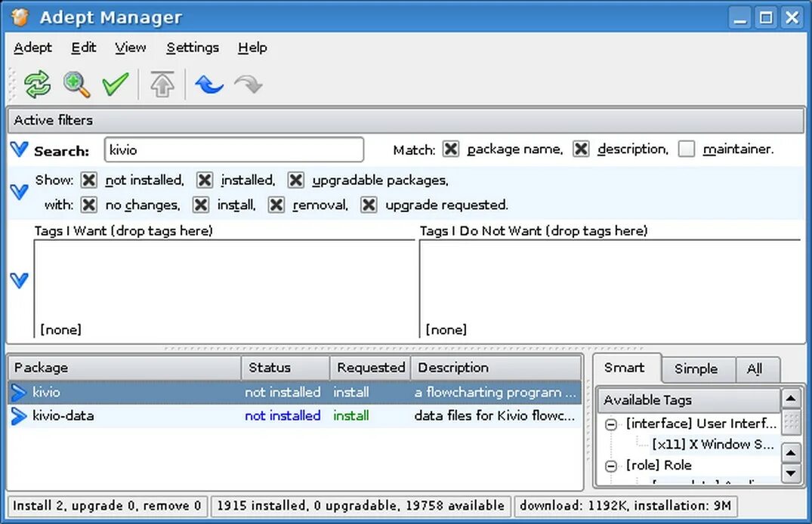Click the gray Redo arrow icon
Image resolution: width=812 pixels, height=524 pixels.
pos(249,85)
